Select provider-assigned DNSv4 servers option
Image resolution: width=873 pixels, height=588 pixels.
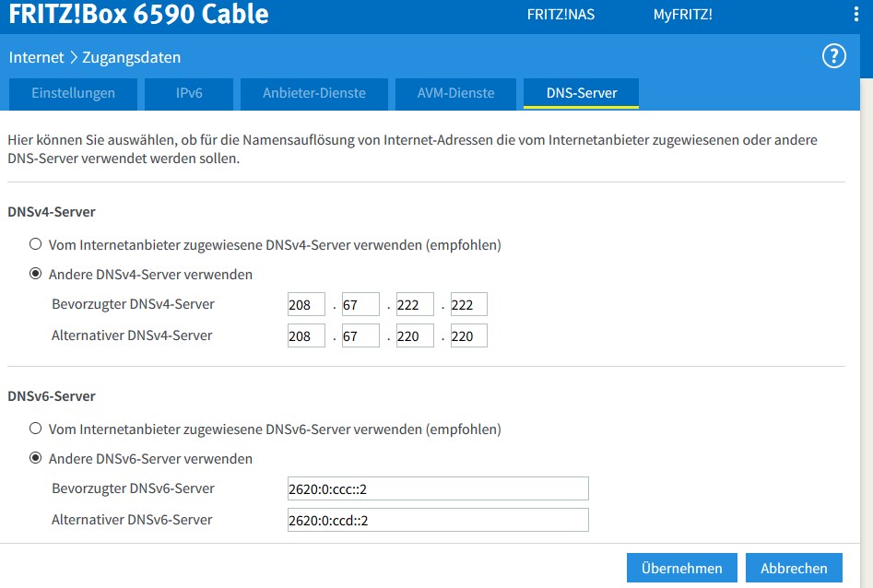click(x=36, y=245)
